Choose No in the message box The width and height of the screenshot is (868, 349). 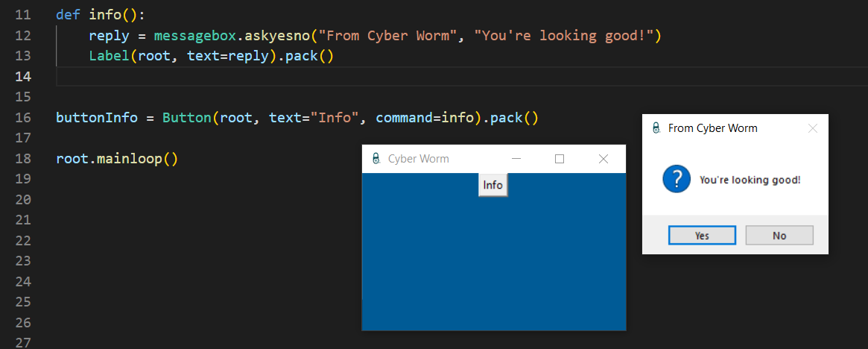click(779, 236)
